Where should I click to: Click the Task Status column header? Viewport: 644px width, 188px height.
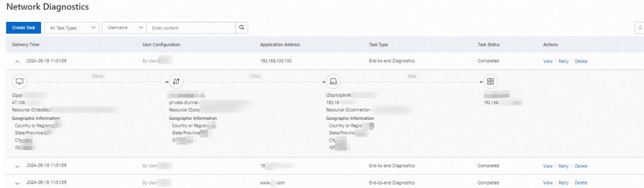(489, 45)
